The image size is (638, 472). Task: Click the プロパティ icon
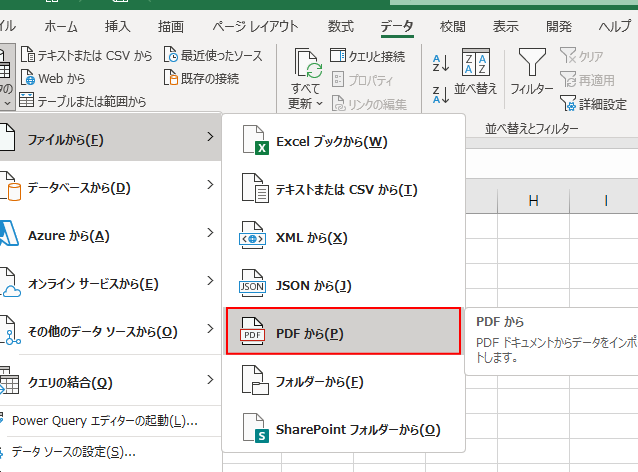(338, 79)
